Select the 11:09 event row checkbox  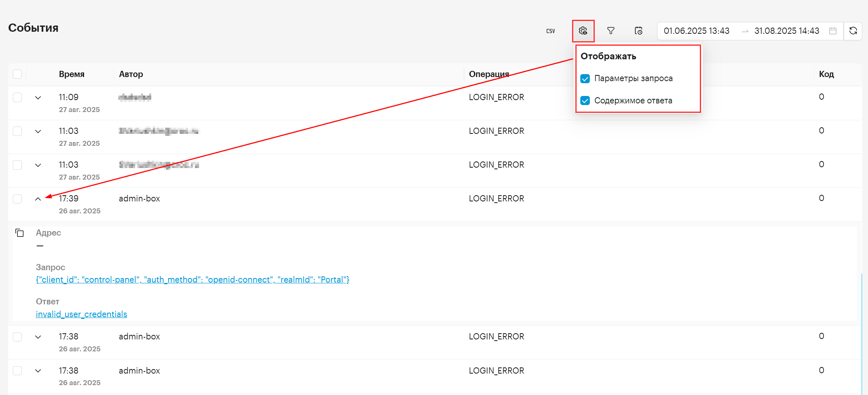[17, 98]
